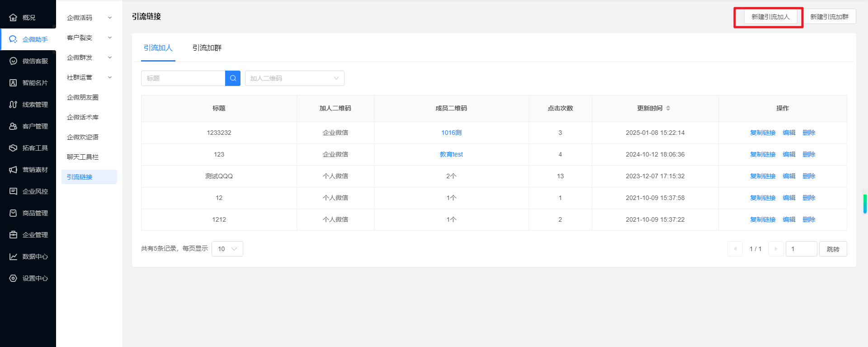The height and width of the screenshot is (347, 868).
Task: Open 设置中心 gear icon
Action: pos(13,278)
